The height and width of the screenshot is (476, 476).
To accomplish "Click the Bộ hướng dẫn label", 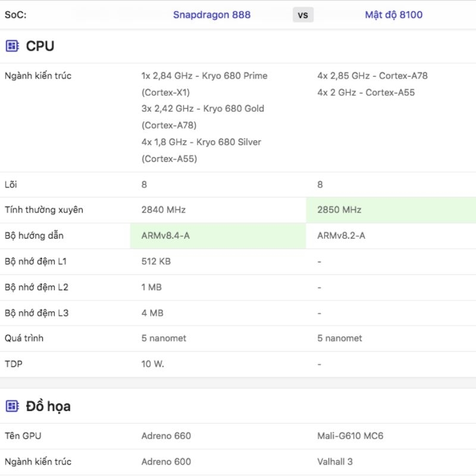I will [x=34, y=236].
